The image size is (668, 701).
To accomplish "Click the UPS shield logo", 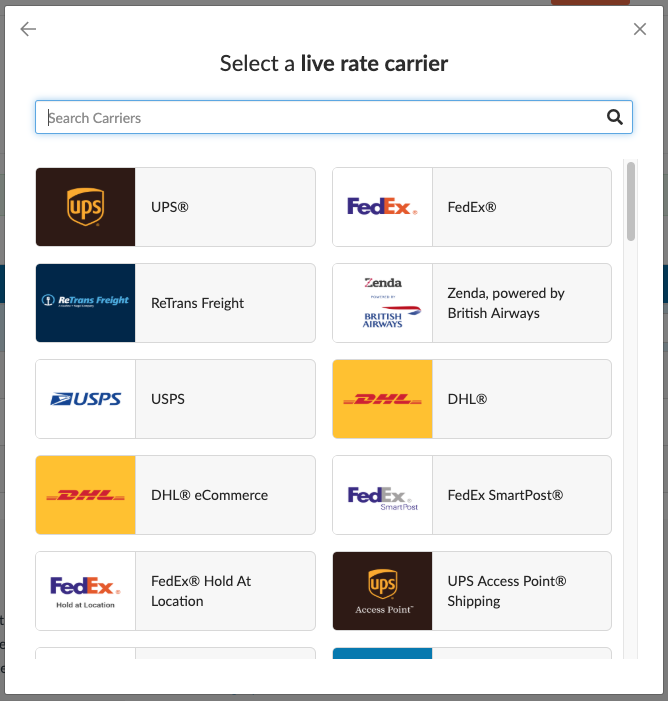I will (x=85, y=207).
